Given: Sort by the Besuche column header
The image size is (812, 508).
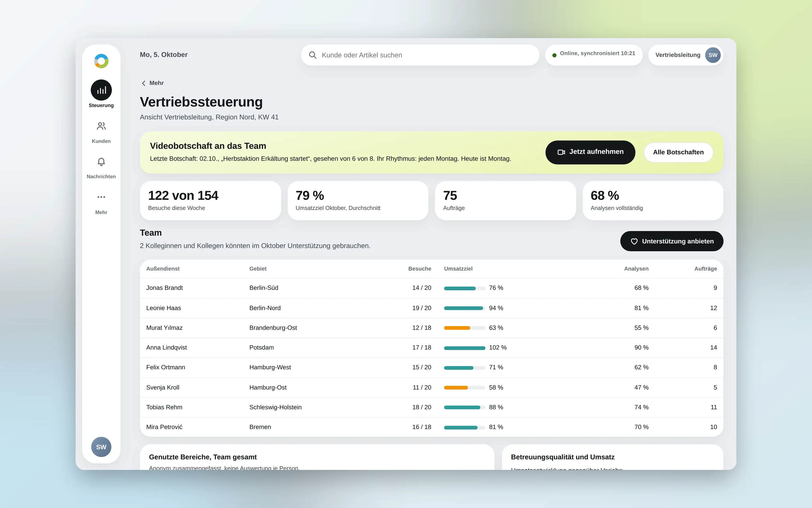Looking at the screenshot, I should click(419, 269).
